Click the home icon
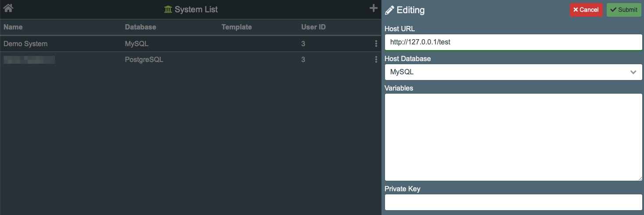The width and height of the screenshot is (644, 215). (x=8, y=8)
